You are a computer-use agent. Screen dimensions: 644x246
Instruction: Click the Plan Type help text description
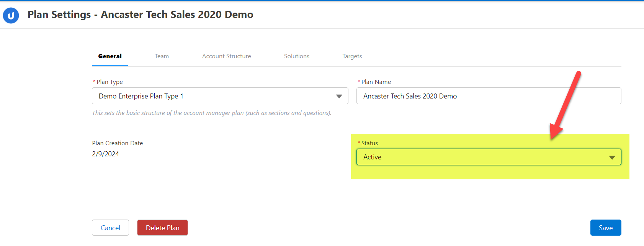(x=212, y=113)
